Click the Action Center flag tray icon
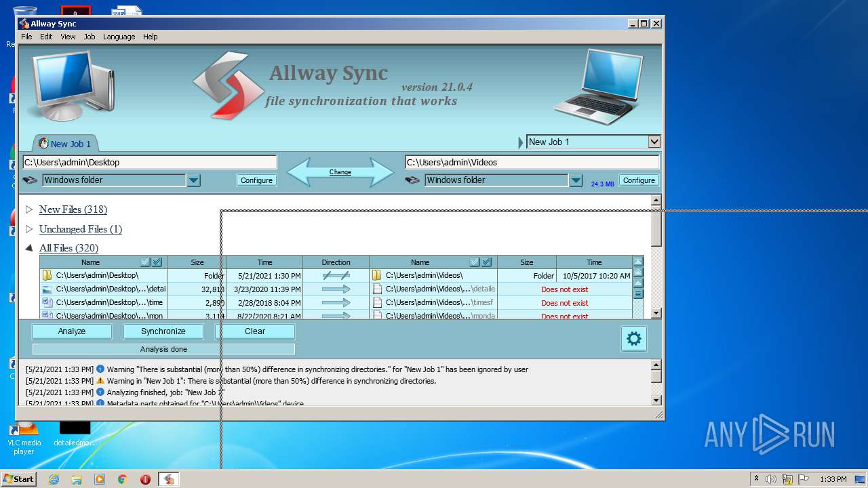The width and height of the screenshot is (868, 488). pos(803,479)
